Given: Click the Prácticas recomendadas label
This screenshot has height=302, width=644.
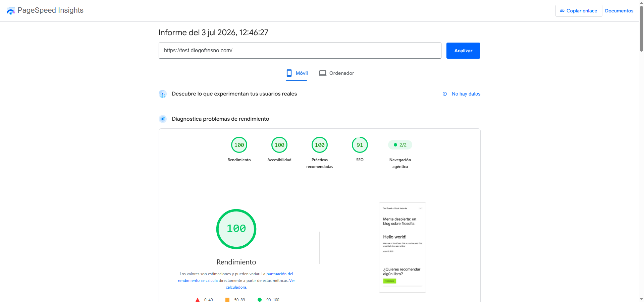Looking at the screenshot, I should click(x=320, y=163).
